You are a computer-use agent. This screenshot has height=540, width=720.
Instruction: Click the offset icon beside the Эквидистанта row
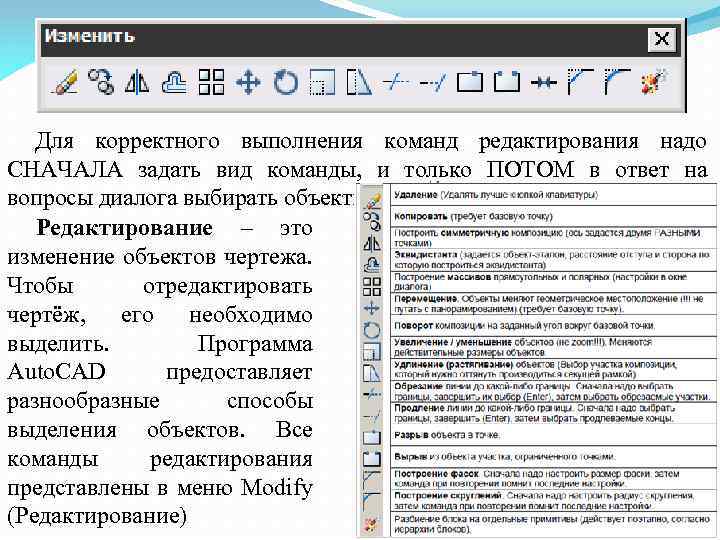pos(372,265)
